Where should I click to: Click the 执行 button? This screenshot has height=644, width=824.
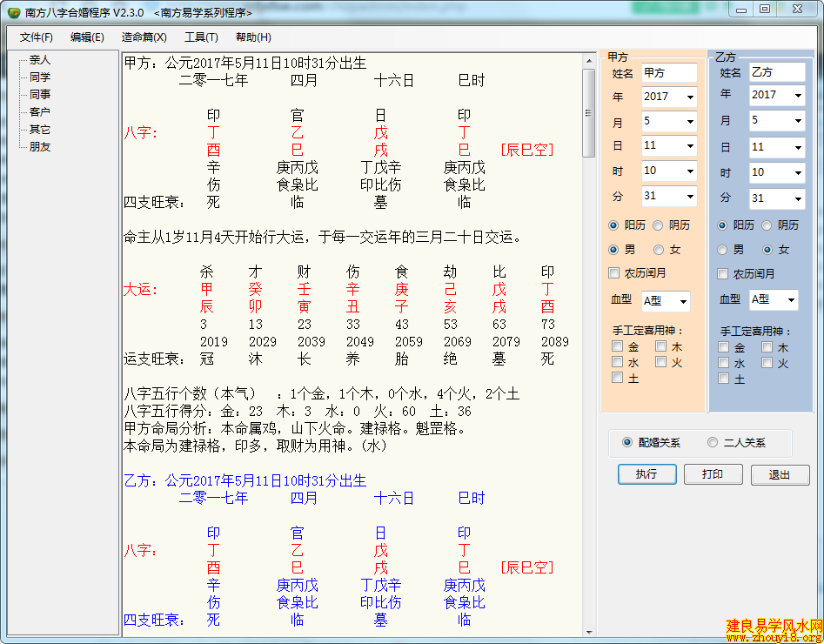646,474
